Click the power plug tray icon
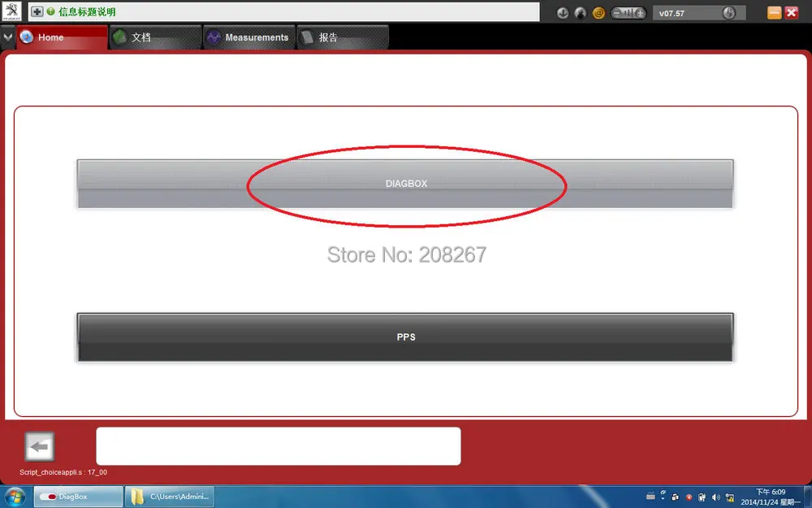The image size is (812, 508). [x=702, y=497]
